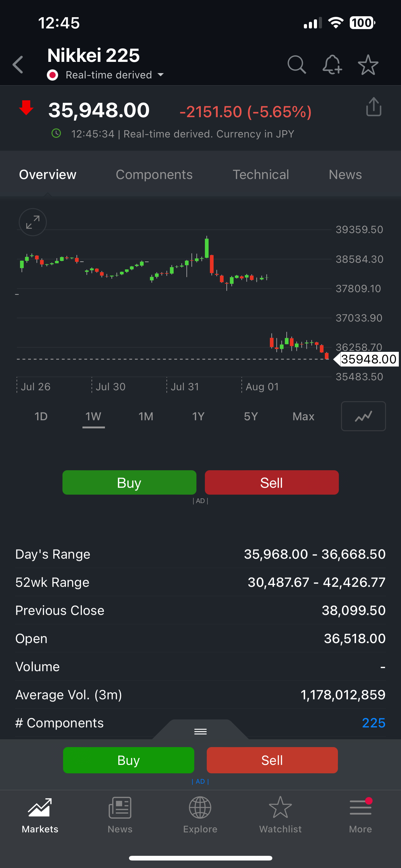This screenshot has width=401, height=868.
Task: Tap the 35,948.00 current price
Action: pyautogui.click(x=99, y=110)
